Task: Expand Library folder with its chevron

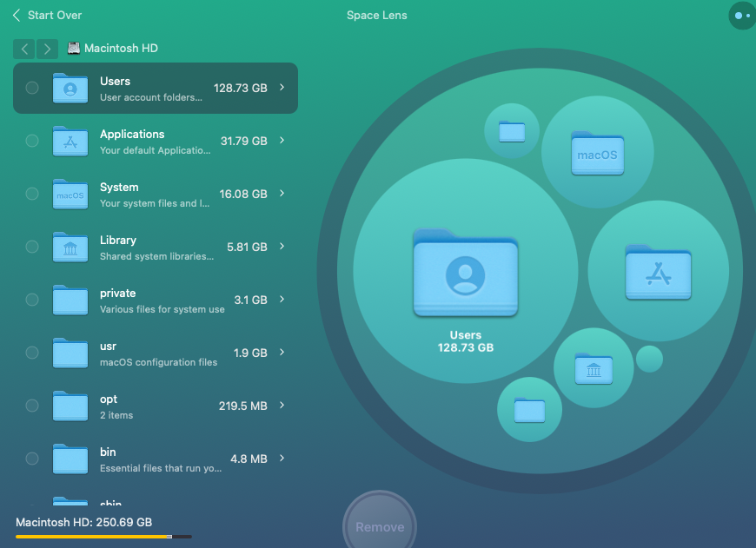Action: point(282,247)
